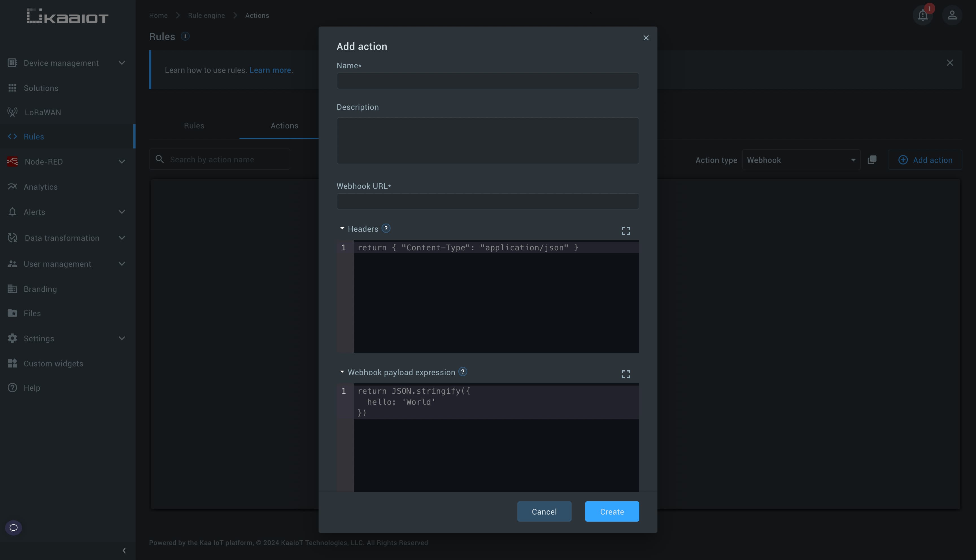Expand Alerts menu chevron
Screen dimensions: 976x560
tap(122, 212)
